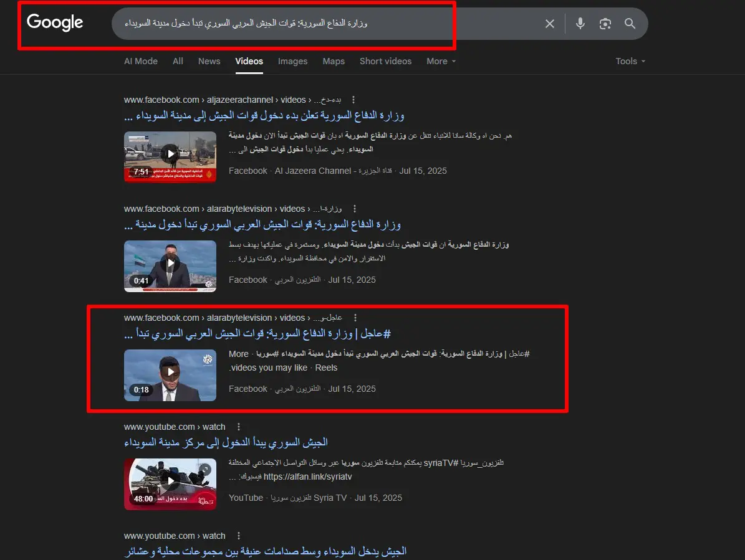Open the Maps tab
The width and height of the screenshot is (745, 560).
334,61
